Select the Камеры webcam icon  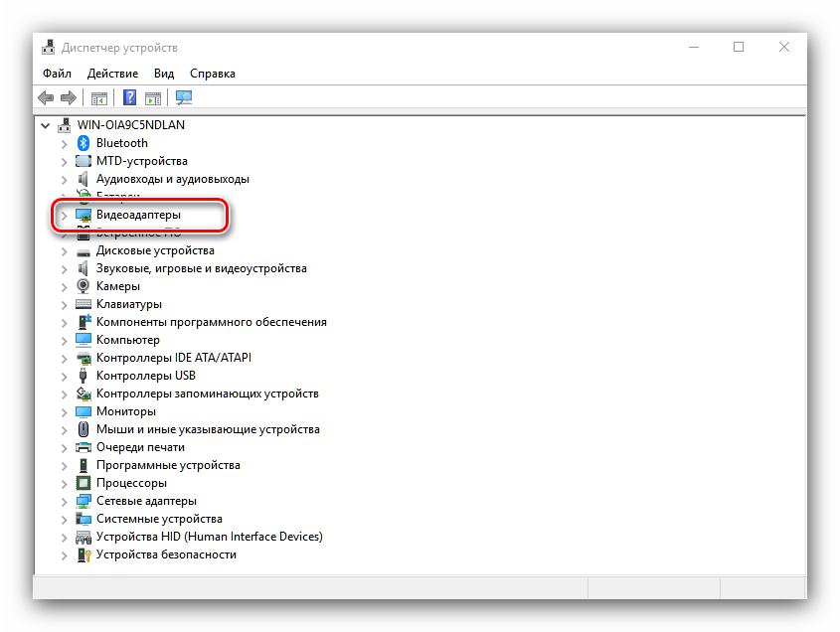point(84,286)
